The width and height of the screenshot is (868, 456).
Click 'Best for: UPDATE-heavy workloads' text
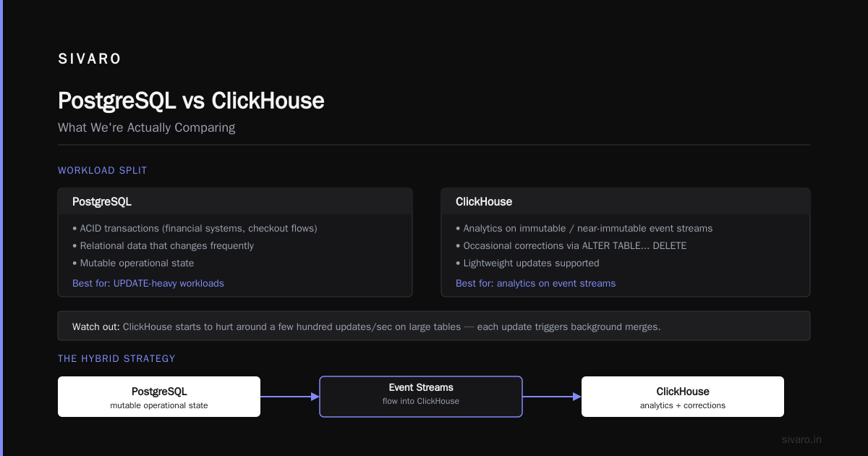pos(148,284)
